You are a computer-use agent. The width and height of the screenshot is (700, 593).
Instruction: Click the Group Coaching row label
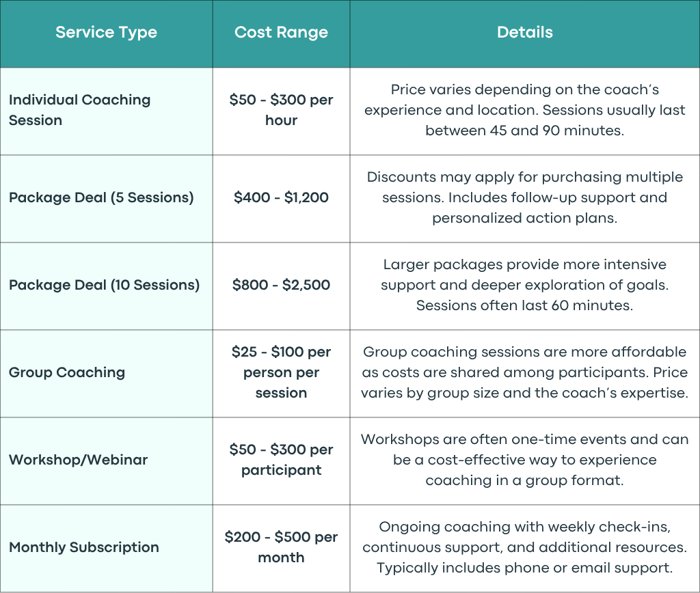pyautogui.click(x=67, y=372)
